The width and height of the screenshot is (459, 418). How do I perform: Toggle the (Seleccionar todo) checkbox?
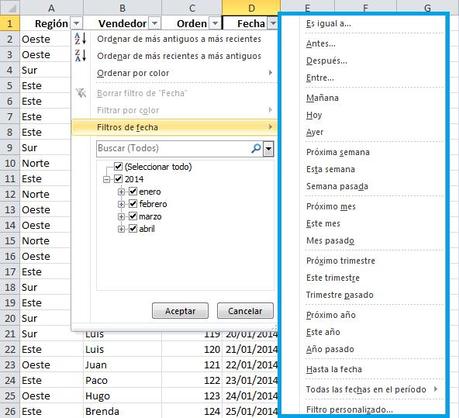pos(118,166)
